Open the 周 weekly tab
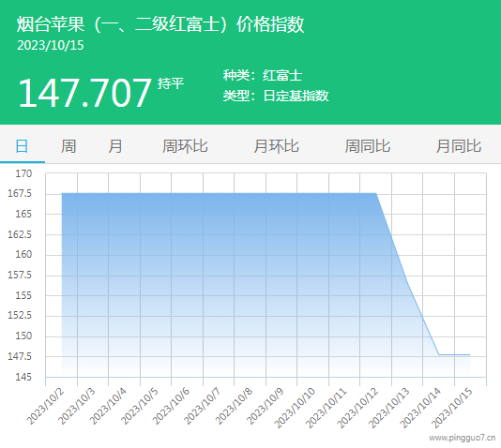This screenshot has width=501, height=448. coord(68,146)
